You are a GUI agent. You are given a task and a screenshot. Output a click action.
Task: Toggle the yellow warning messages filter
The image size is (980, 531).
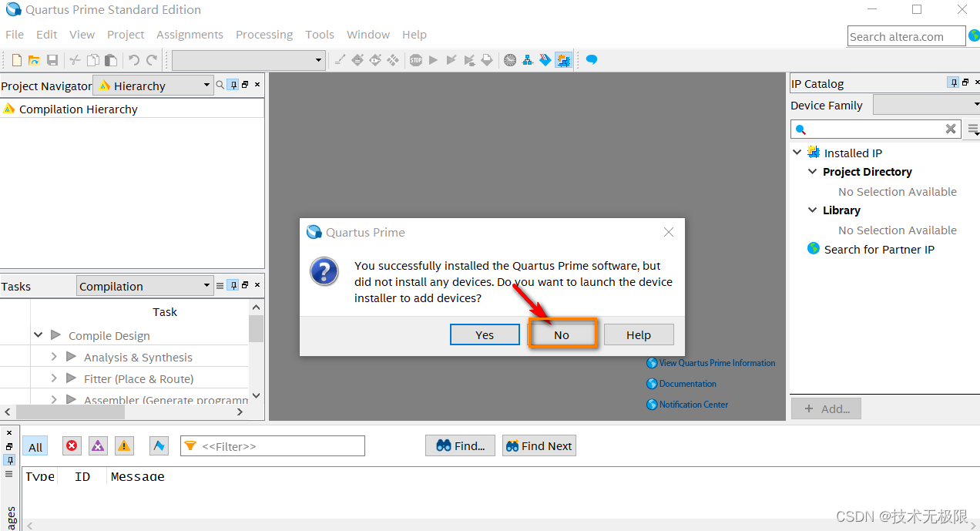(124, 445)
